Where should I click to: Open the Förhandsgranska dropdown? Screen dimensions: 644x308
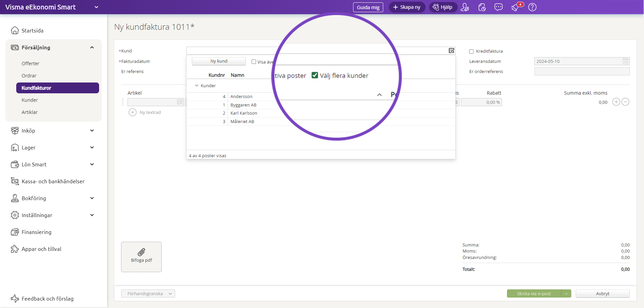[148, 293]
